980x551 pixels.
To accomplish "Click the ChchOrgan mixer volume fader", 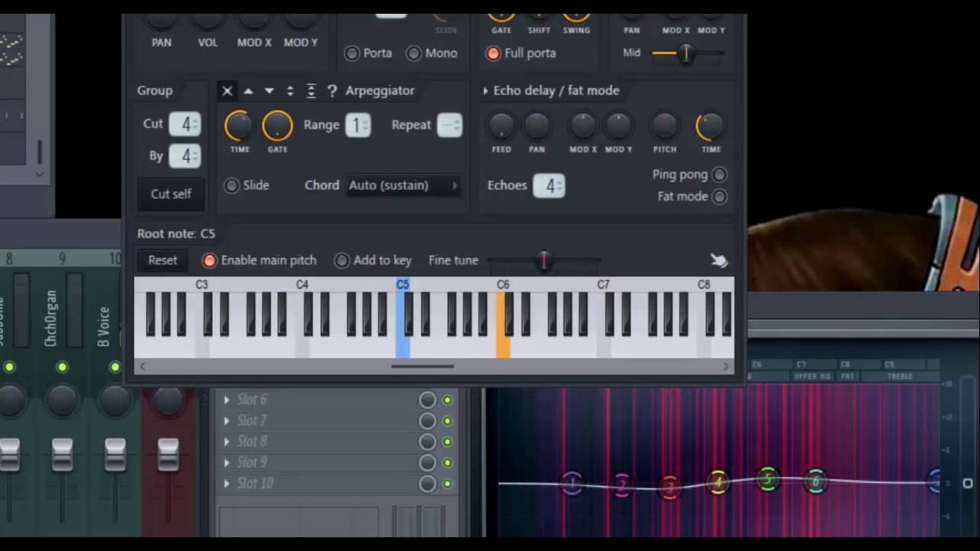I will point(62,455).
